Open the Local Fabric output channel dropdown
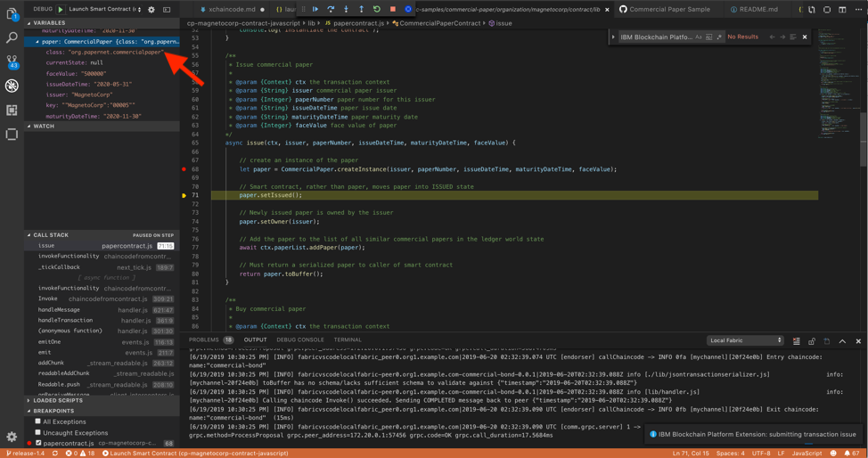The height and width of the screenshot is (458, 868). (x=745, y=340)
